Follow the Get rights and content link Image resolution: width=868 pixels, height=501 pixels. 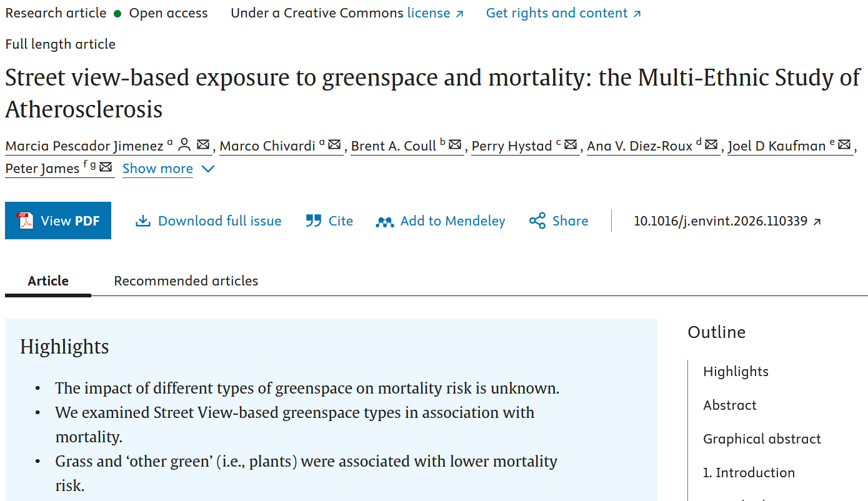pyautogui.click(x=564, y=13)
